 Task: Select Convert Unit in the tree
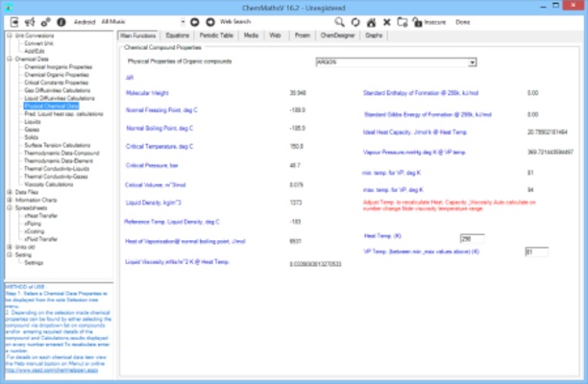click(38, 43)
